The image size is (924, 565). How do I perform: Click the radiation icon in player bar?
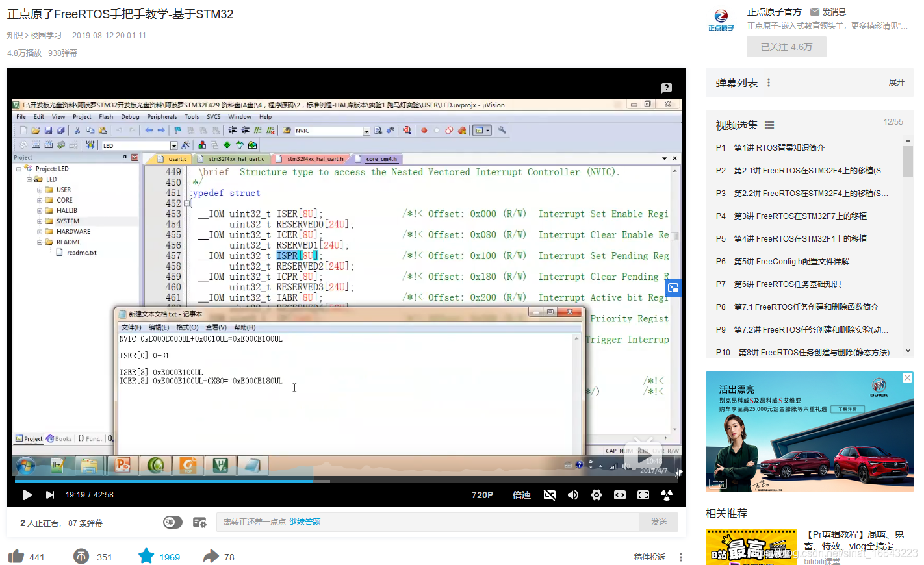[667, 495]
